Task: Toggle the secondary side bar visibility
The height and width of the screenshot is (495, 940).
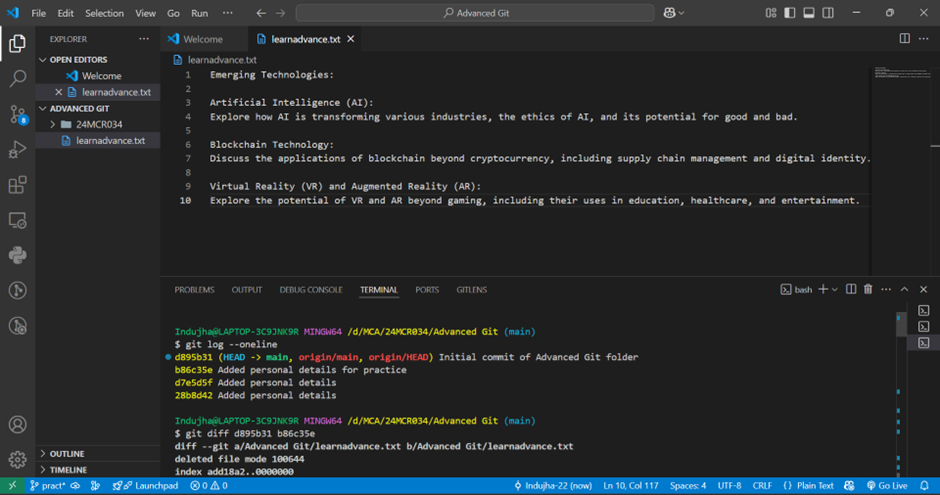Action: 828,13
